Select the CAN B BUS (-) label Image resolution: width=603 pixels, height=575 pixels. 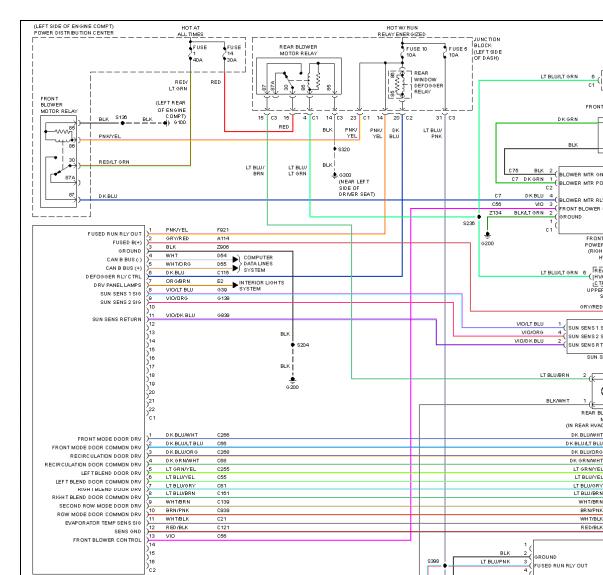[x=124, y=260]
